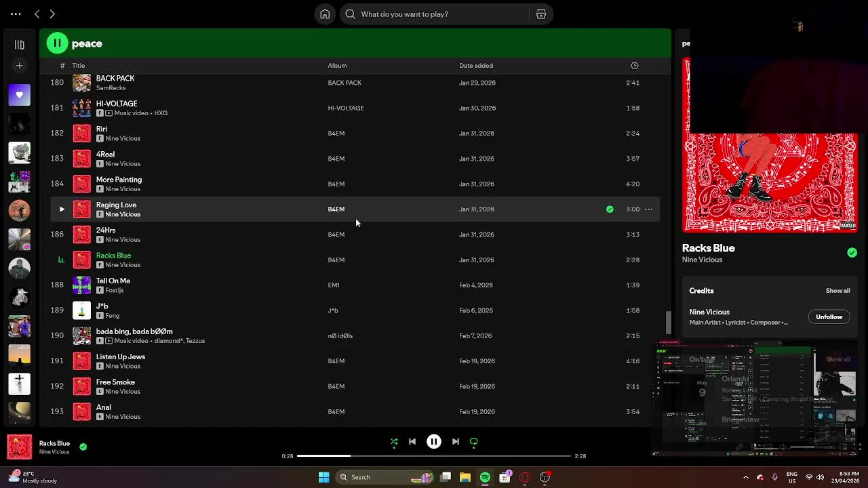Toggle saved checkmark in Now Playing panel
The image size is (868, 488).
click(852, 253)
